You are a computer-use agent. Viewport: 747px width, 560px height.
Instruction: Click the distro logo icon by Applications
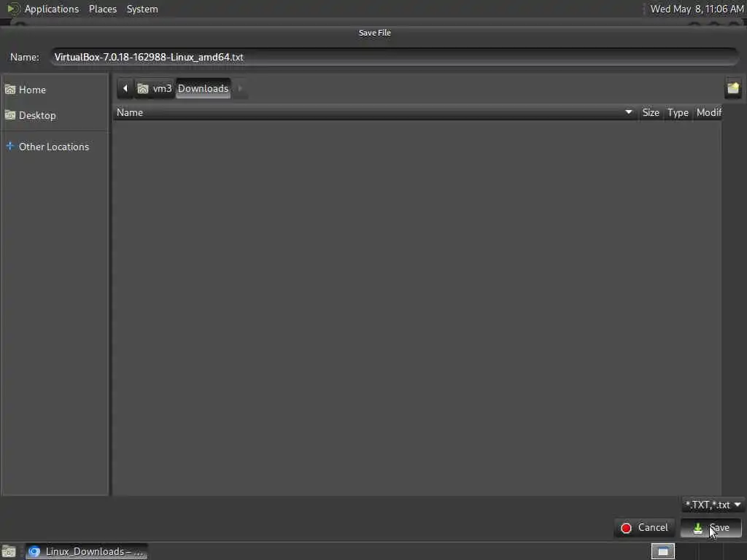click(x=13, y=9)
